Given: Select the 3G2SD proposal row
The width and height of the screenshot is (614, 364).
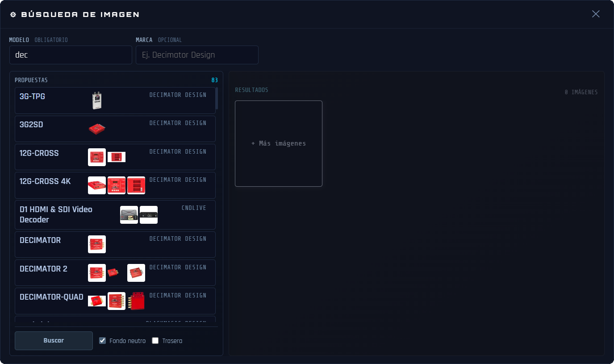Looking at the screenshot, I should tap(115, 129).
